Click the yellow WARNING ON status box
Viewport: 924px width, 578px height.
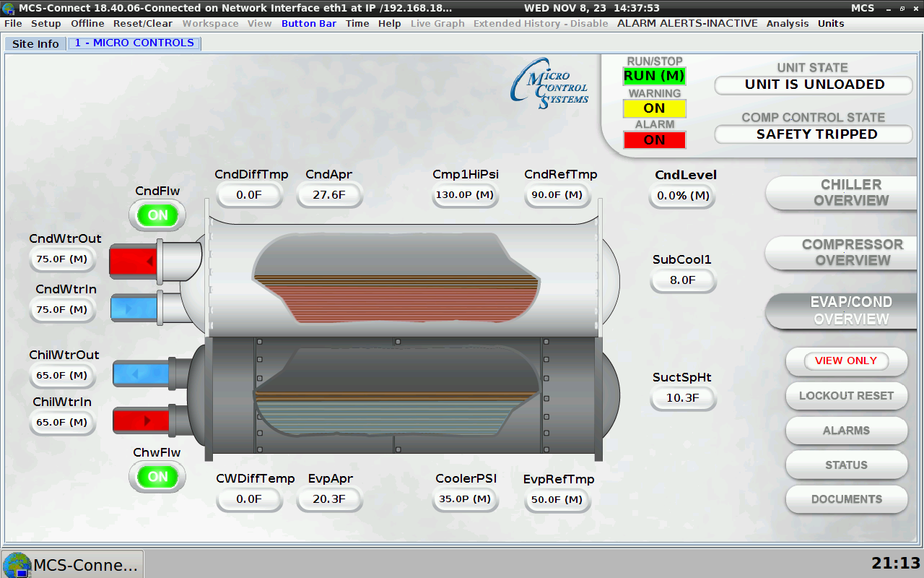point(654,108)
